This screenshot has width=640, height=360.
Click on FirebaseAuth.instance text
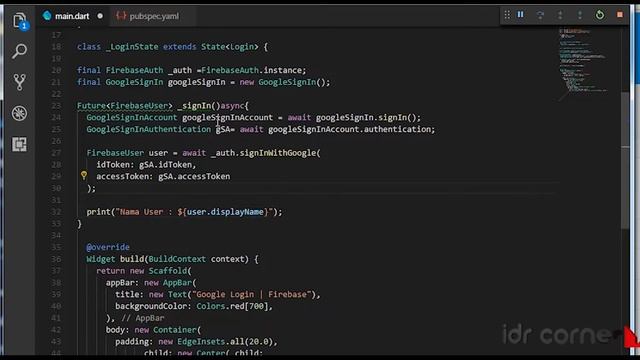(253, 70)
